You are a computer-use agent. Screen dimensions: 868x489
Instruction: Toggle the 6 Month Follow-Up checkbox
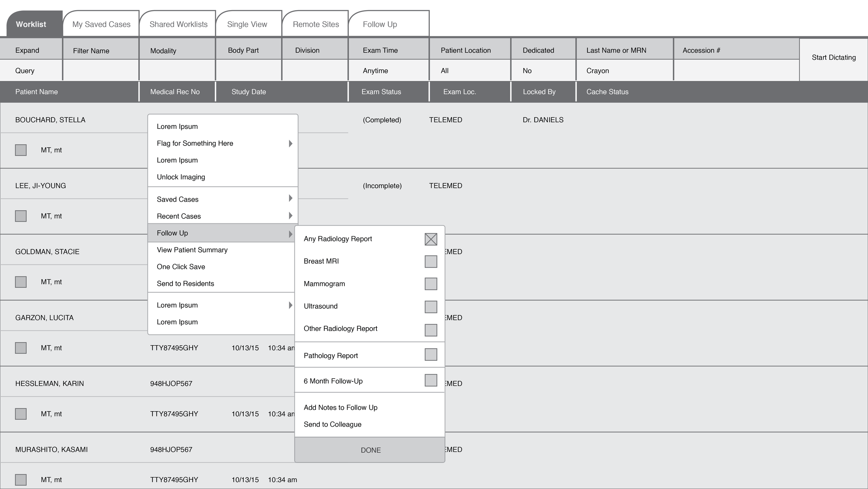point(431,380)
